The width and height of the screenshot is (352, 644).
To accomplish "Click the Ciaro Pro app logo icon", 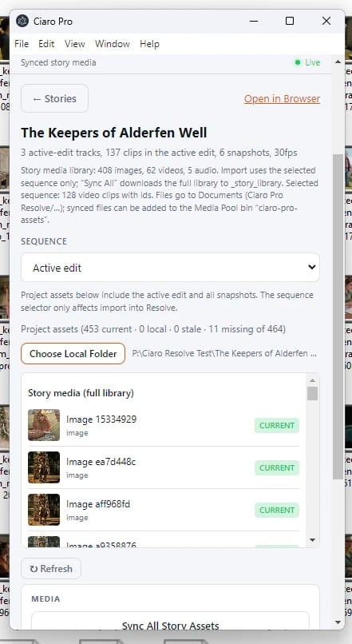I will [x=22, y=21].
